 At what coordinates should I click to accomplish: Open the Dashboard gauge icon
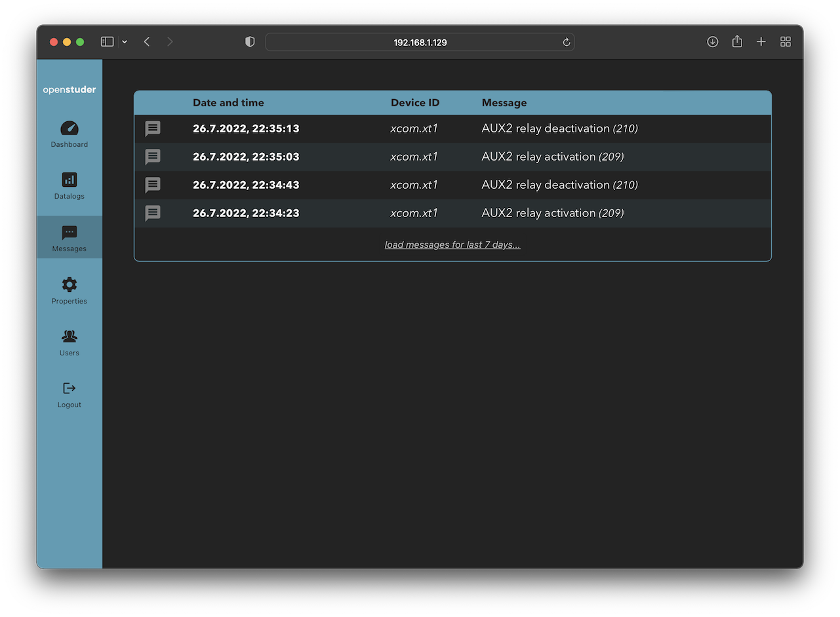point(70,129)
